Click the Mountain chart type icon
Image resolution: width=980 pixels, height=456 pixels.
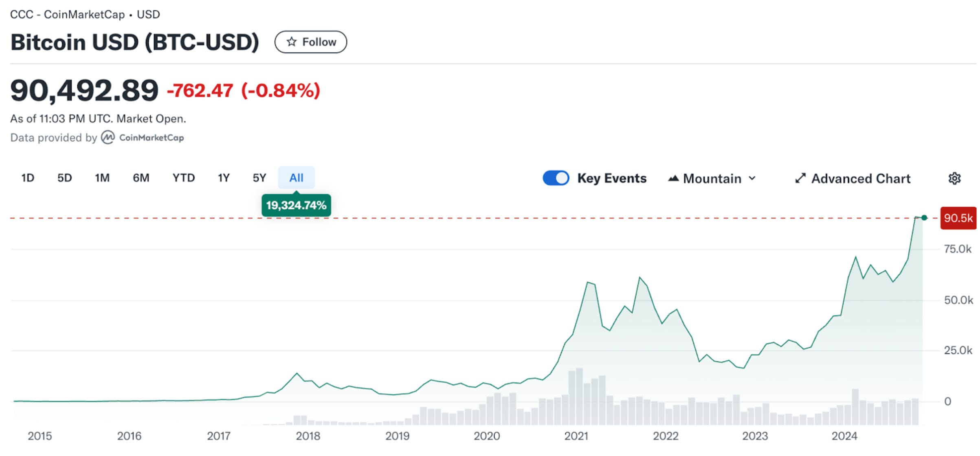(x=673, y=178)
